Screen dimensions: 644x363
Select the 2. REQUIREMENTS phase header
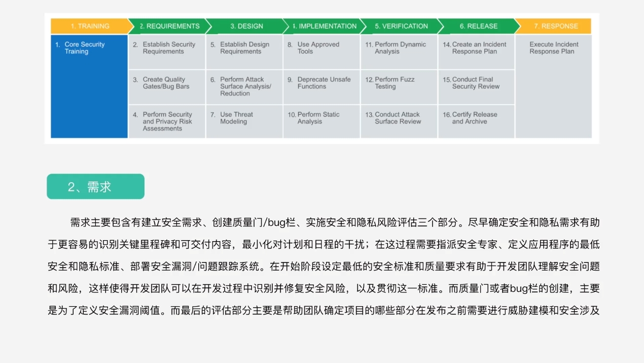(169, 26)
